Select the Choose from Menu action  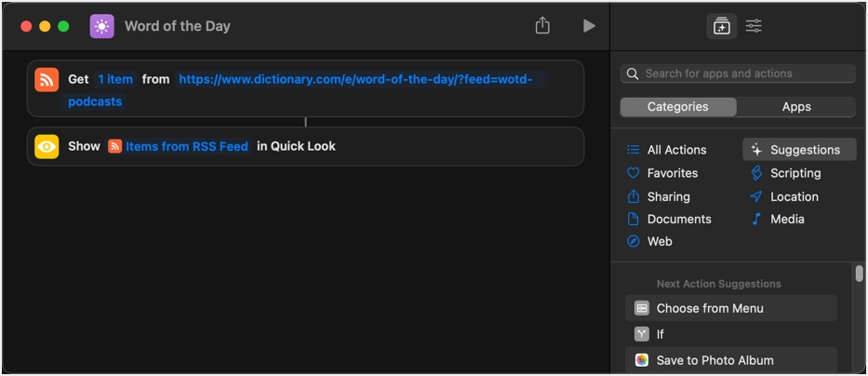tap(710, 308)
